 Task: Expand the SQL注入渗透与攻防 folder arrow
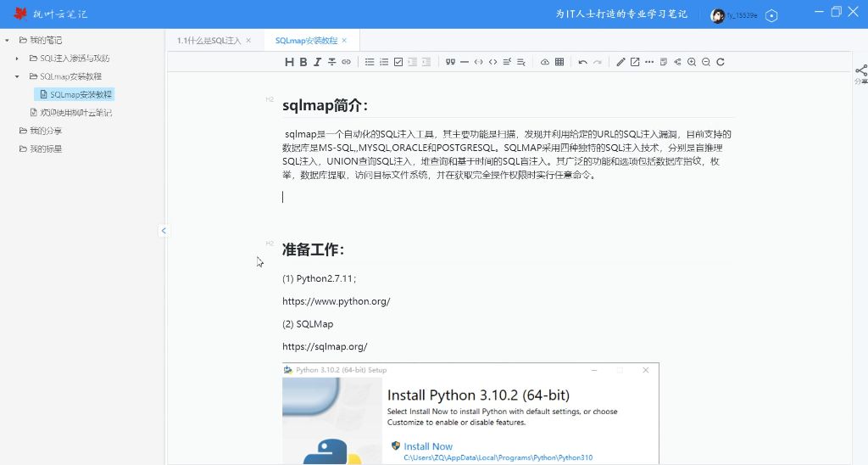pyautogui.click(x=17, y=59)
